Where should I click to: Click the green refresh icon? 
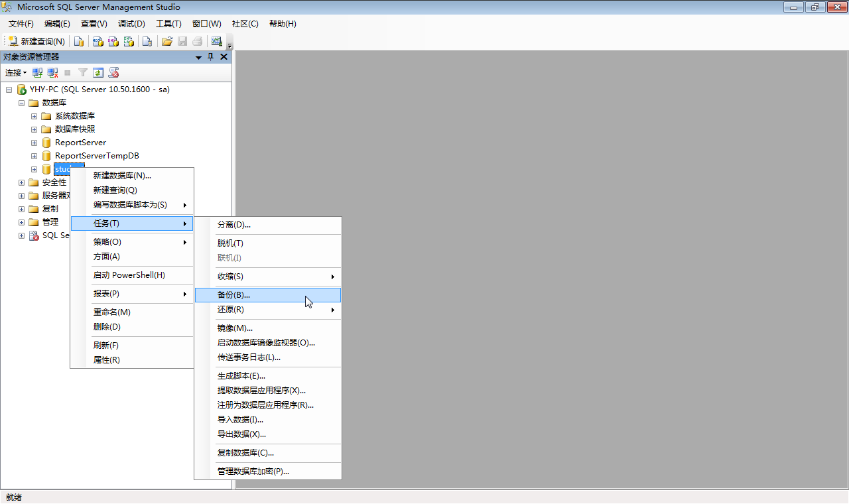point(98,73)
